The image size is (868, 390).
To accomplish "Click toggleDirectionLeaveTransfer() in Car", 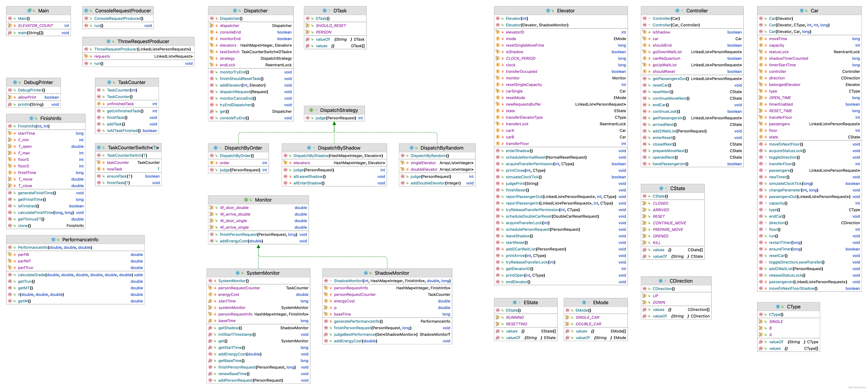I will [809, 262].
